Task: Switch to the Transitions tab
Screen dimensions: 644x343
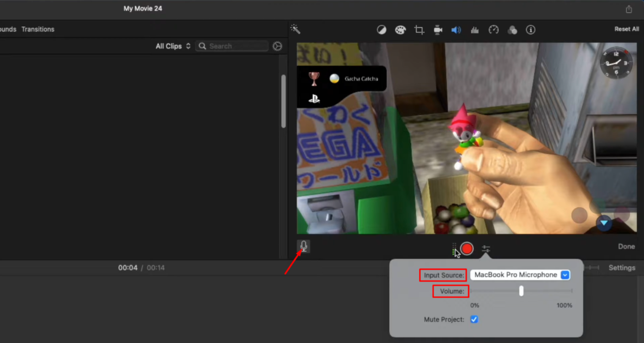Action: tap(38, 29)
